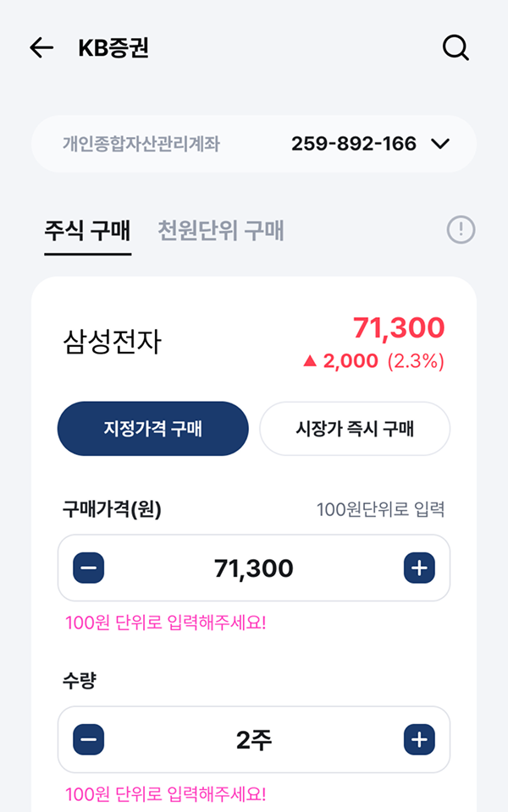Image resolution: width=508 pixels, height=812 pixels.
Task: Switch to 시장가 즉시 구매 option
Action: coord(355,429)
